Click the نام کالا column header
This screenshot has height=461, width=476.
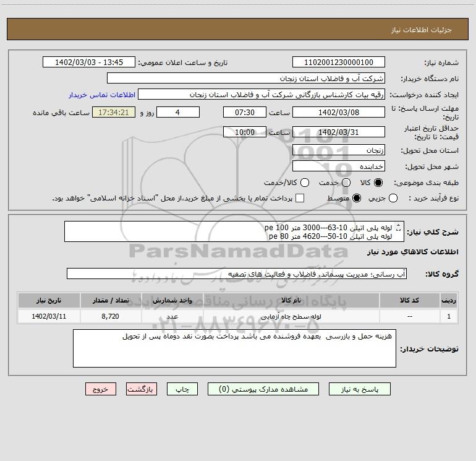(291, 300)
